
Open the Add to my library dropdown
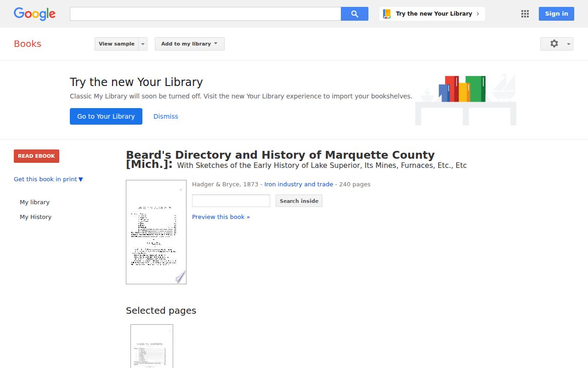coord(189,44)
